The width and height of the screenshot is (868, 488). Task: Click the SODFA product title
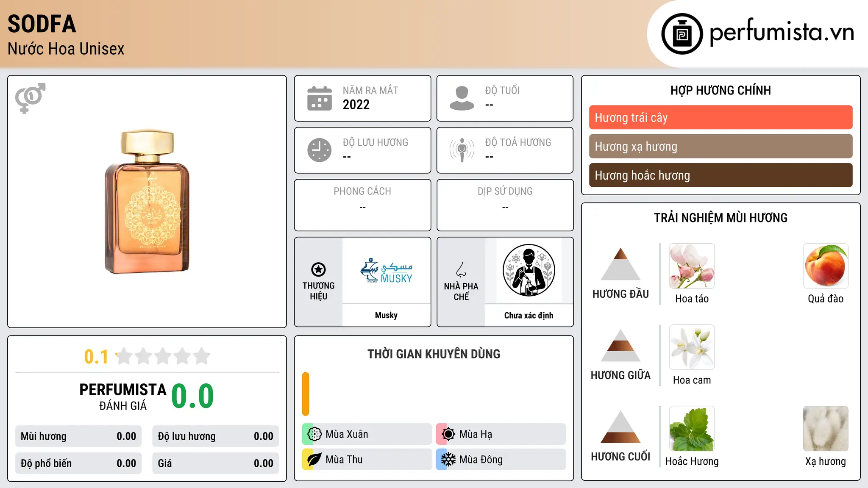[x=42, y=24]
